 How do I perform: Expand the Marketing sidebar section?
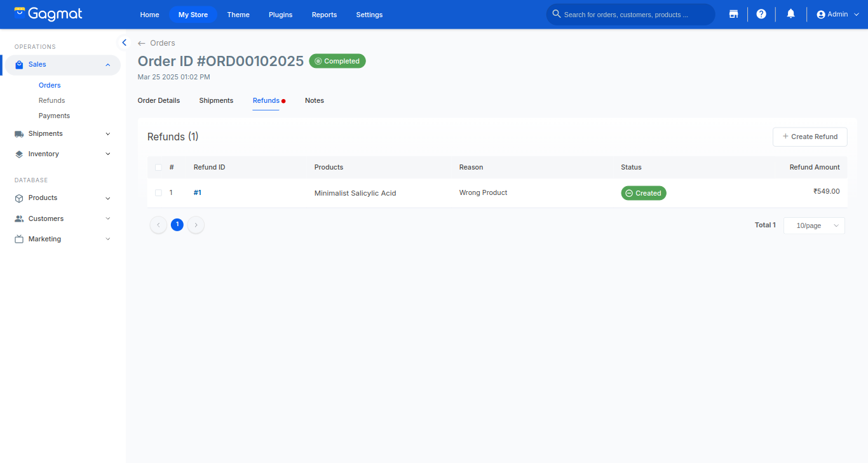pyautogui.click(x=108, y=239)
